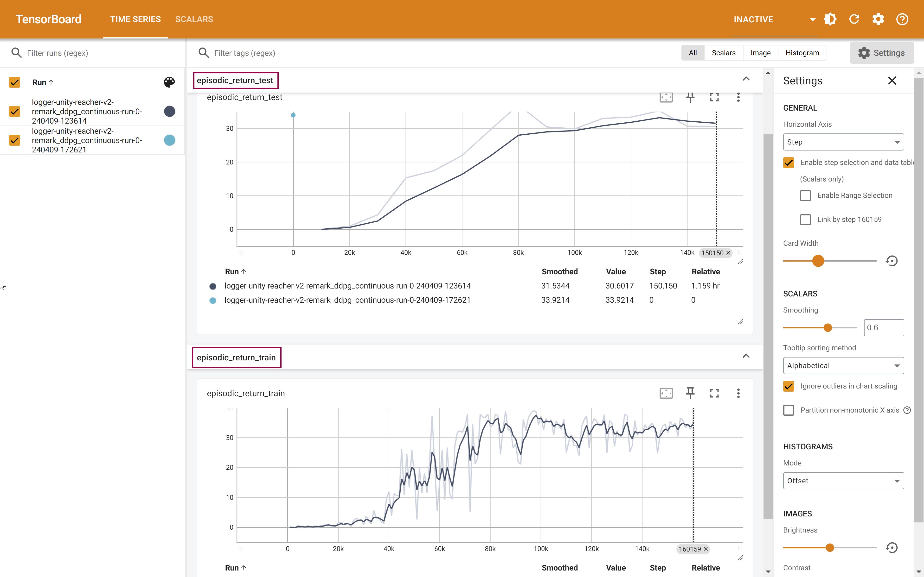This screenshot has height=577, width=924.
Task: Open the Tooltip sorting method dropdown
Action: tap(843, 366)
